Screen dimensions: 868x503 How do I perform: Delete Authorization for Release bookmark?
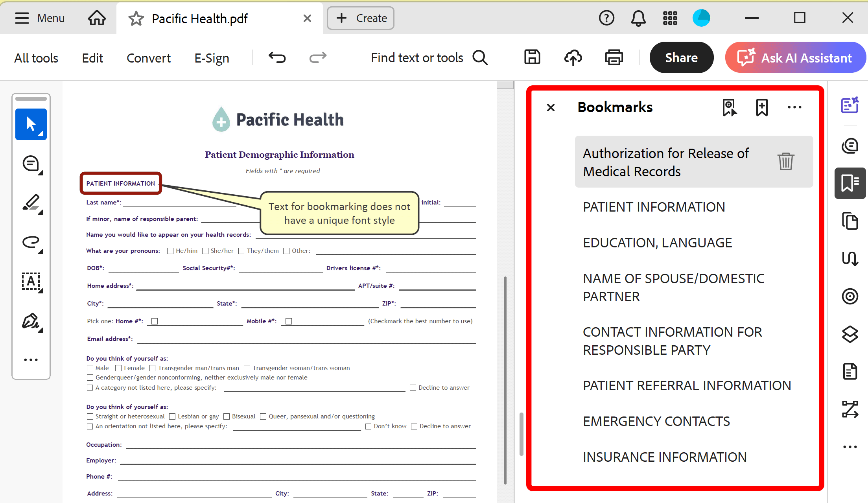click(x=786, y=162)
